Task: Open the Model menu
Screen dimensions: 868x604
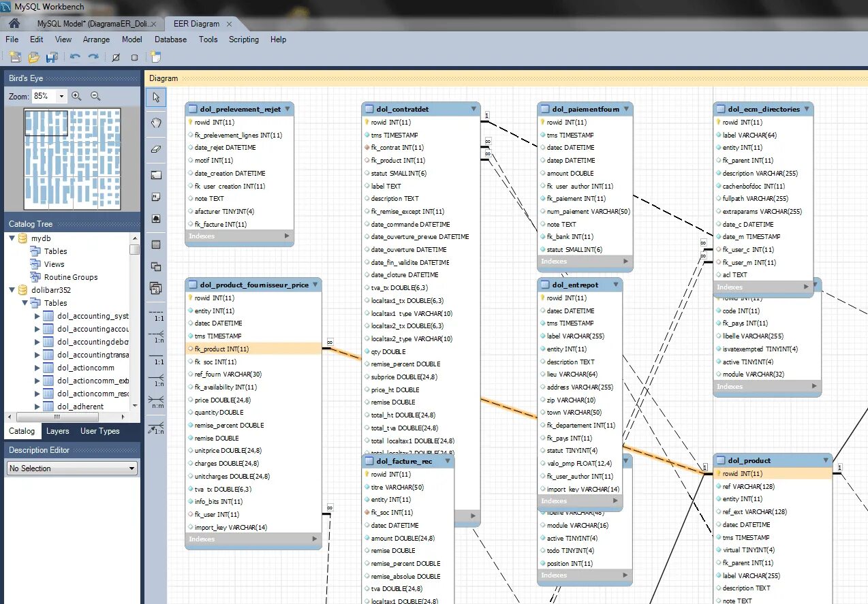Action: tap(132, 39)
